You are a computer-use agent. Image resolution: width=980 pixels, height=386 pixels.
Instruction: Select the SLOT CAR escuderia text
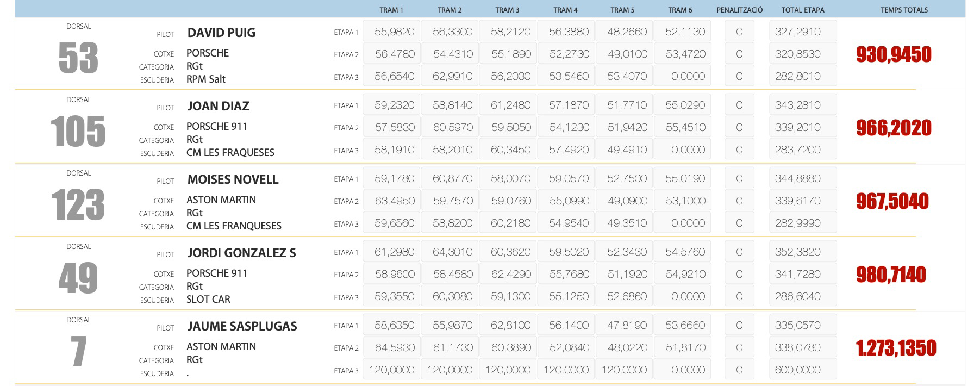(x=208, y=300)
